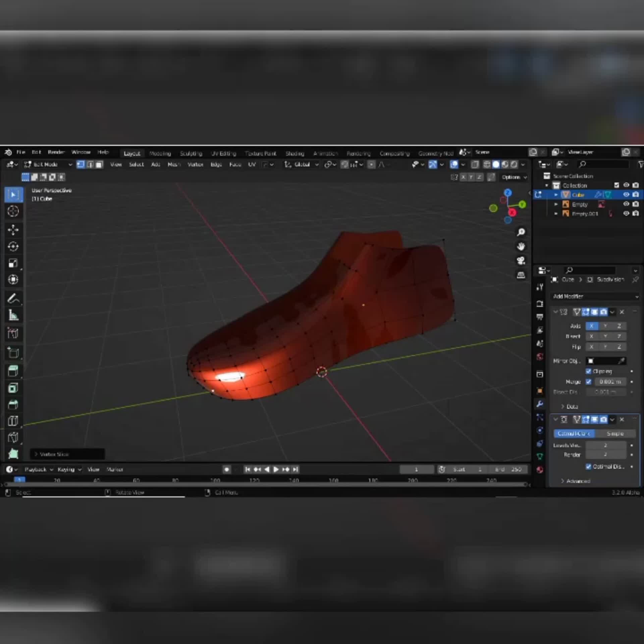Select the Move tool in the toolbar
This screenshot has width=644, height=644.
[x=13, y=230]
